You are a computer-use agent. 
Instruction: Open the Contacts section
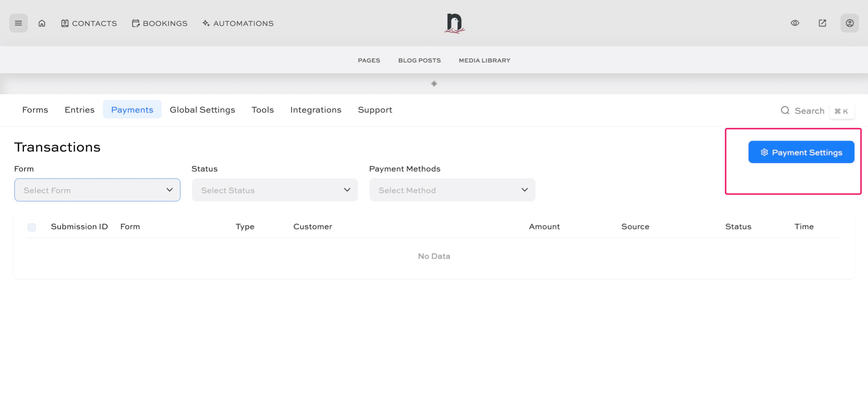point(88,23)
